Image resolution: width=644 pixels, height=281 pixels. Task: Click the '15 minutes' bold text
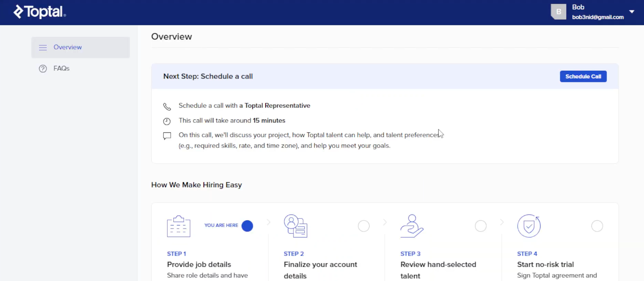click(269, 120)
